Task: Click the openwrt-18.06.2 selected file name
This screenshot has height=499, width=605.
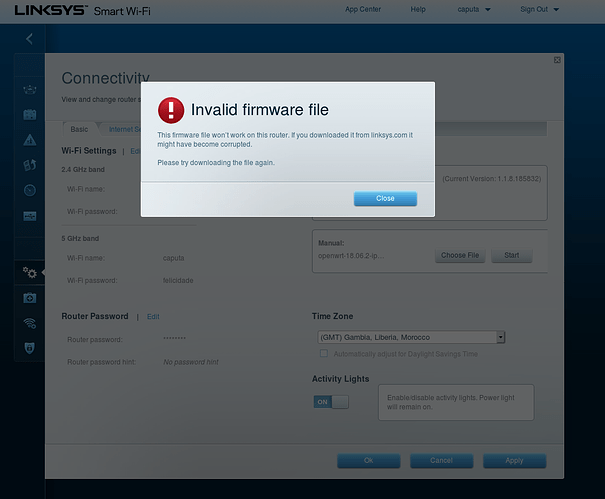Action: coord(351,256)
